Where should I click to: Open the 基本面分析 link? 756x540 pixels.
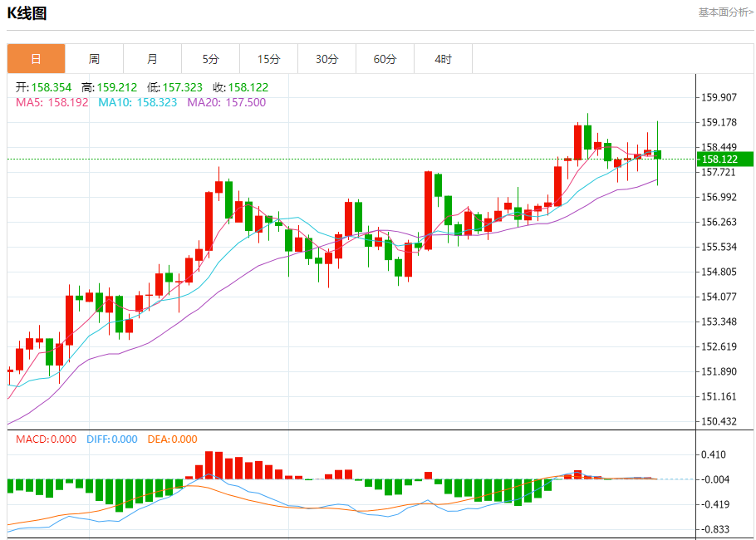tap(725, 12)
